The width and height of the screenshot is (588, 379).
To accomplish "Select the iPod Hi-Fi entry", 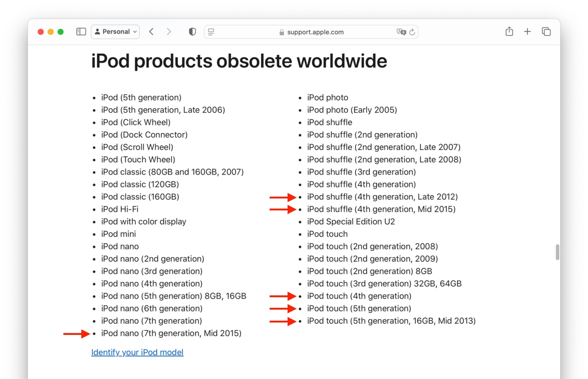I will coord(120,209).
